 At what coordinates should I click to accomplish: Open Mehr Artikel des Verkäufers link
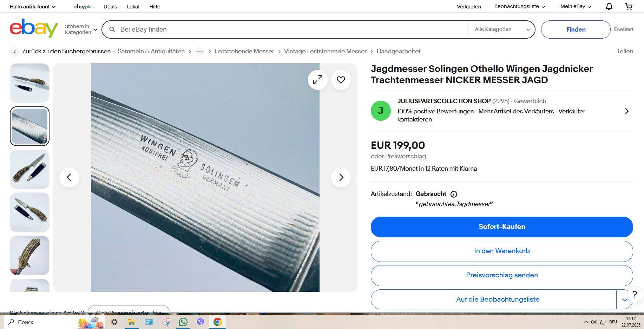click(x=516, y=111)
